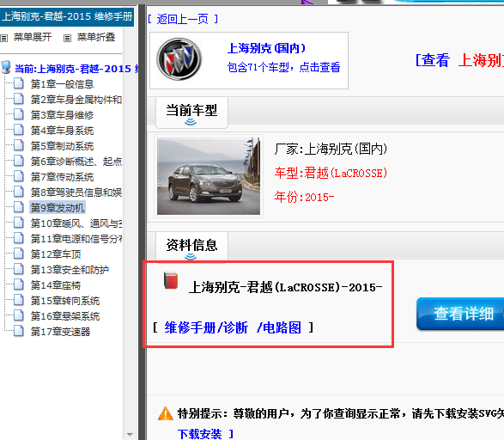Click the 菜单展开 expand-menu icon
The height and width of the screenshot is (440, 504).
pyautogui.click(x=3, y=39)
